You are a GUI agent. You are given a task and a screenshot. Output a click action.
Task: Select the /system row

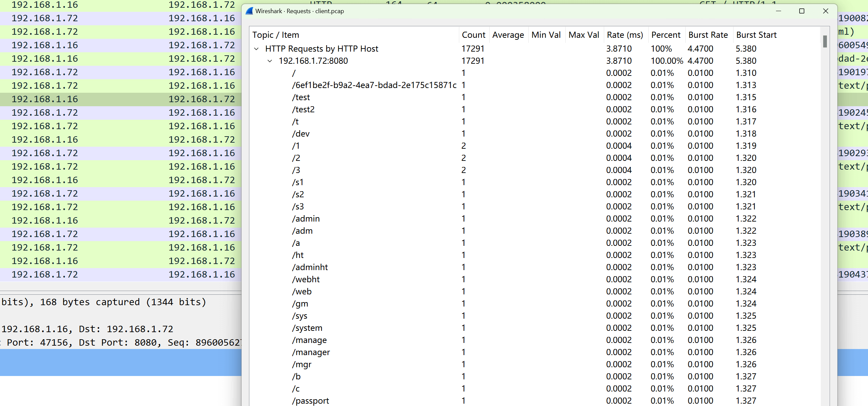(x=536, y=328)
